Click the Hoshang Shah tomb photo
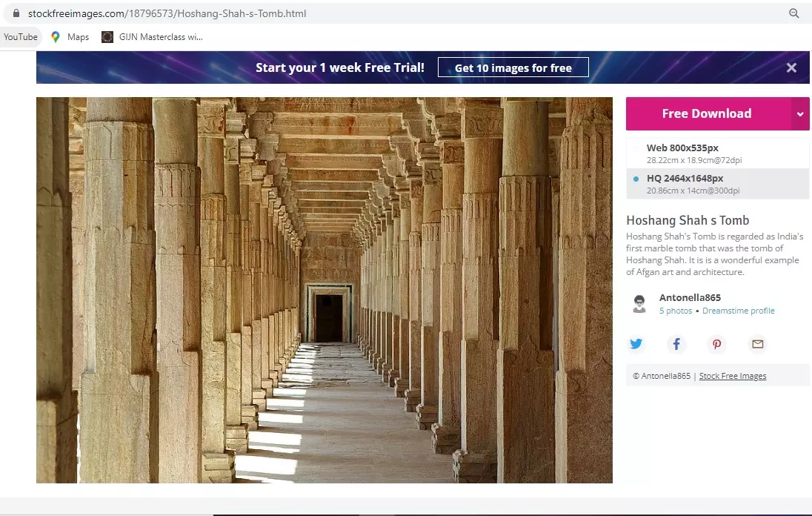Viewport: 812px width, 516px height. point(325,290)
